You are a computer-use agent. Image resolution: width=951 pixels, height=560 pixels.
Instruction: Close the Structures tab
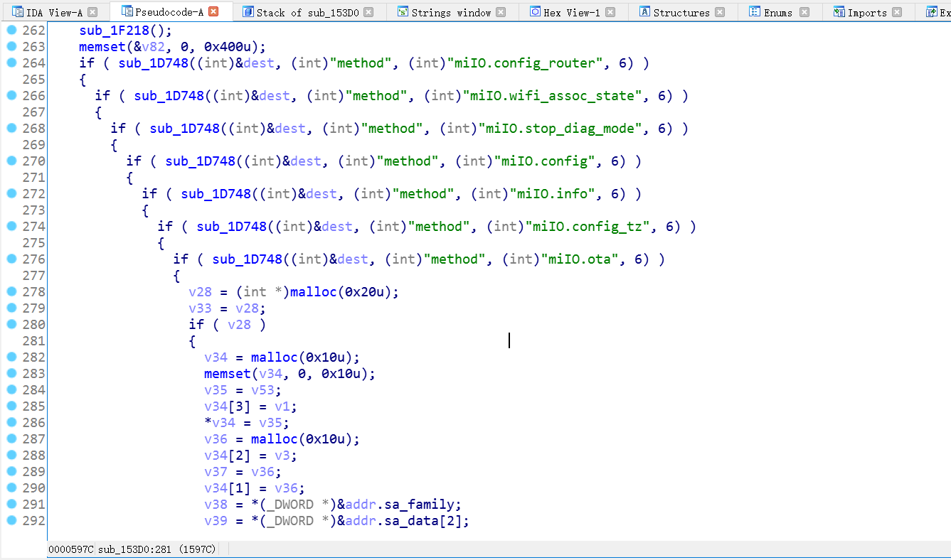pyautogui.click(x=720, y=12)
